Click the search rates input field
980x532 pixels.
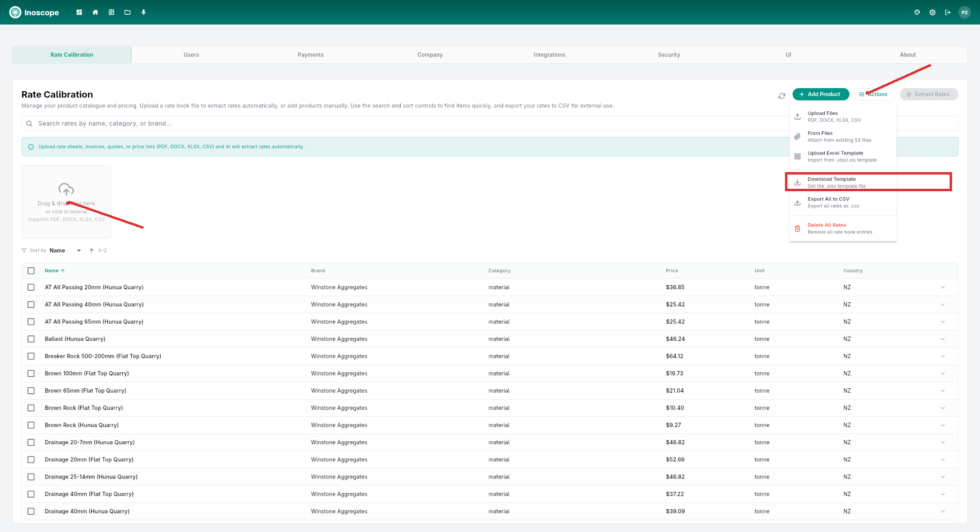(196, 123)
